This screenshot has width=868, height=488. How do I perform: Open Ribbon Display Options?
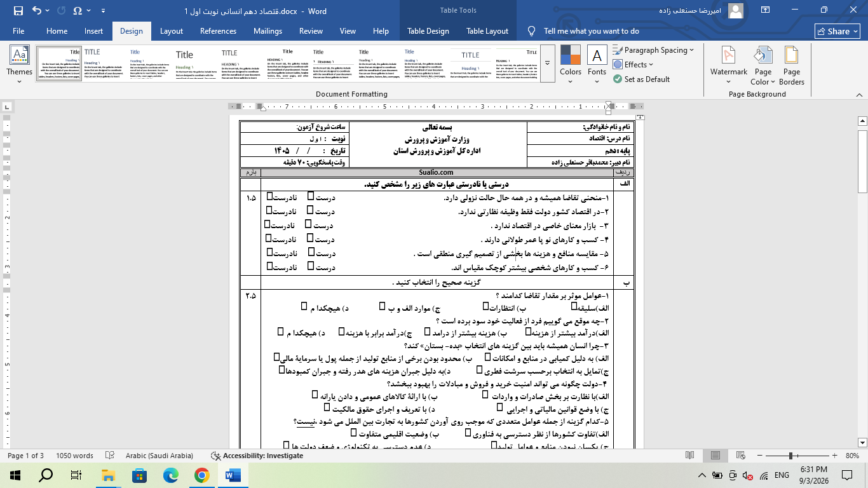766,11
